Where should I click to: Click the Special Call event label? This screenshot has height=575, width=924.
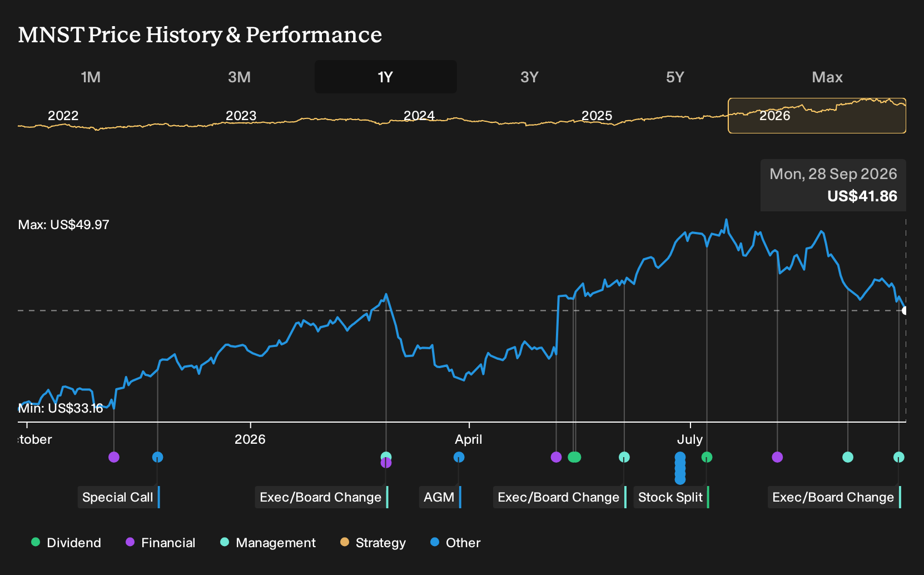pyautogui.click(x=118, y=497)
